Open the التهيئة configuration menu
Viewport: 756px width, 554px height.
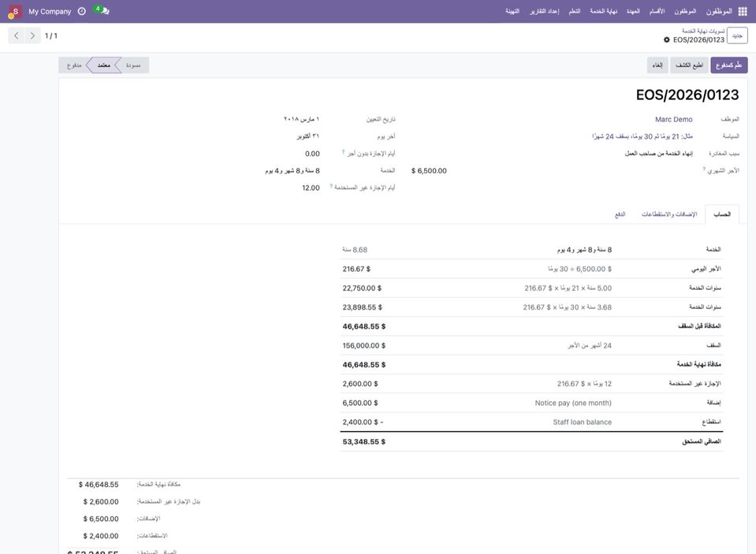(x=512, y=11)
